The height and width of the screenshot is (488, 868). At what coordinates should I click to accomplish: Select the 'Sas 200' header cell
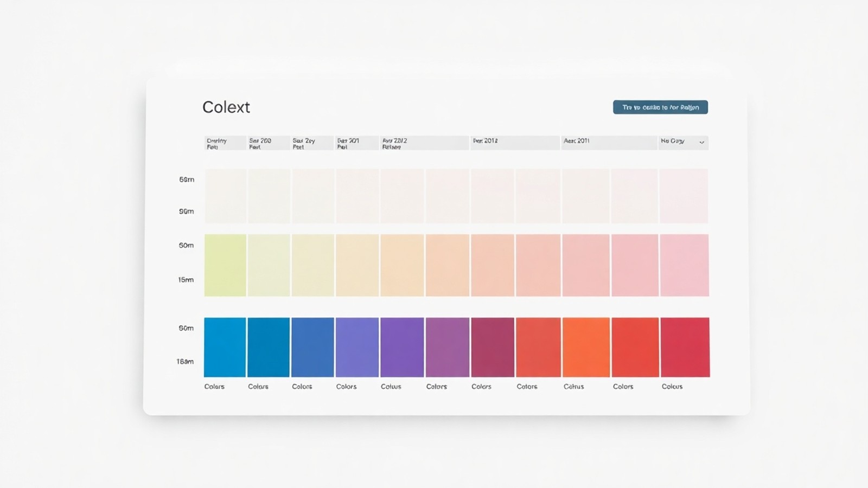pyautogui.click(x=269, y=143)
